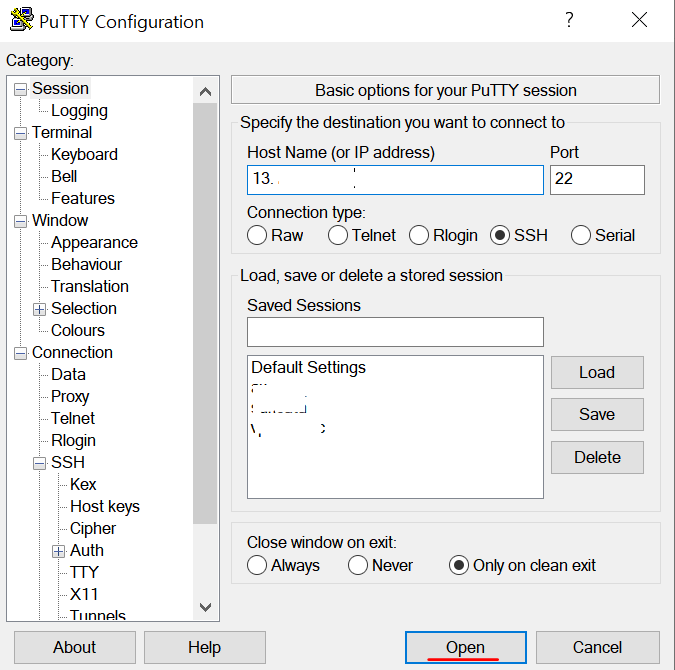Open the Auth category
The width and height of the screenshot is (675, 670).
click(x=87, y=550)
